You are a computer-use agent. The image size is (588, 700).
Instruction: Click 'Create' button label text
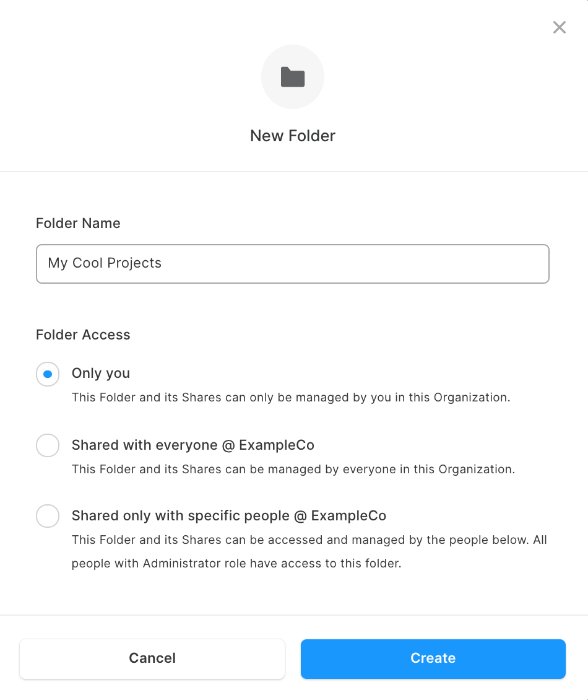coord(433,658)
